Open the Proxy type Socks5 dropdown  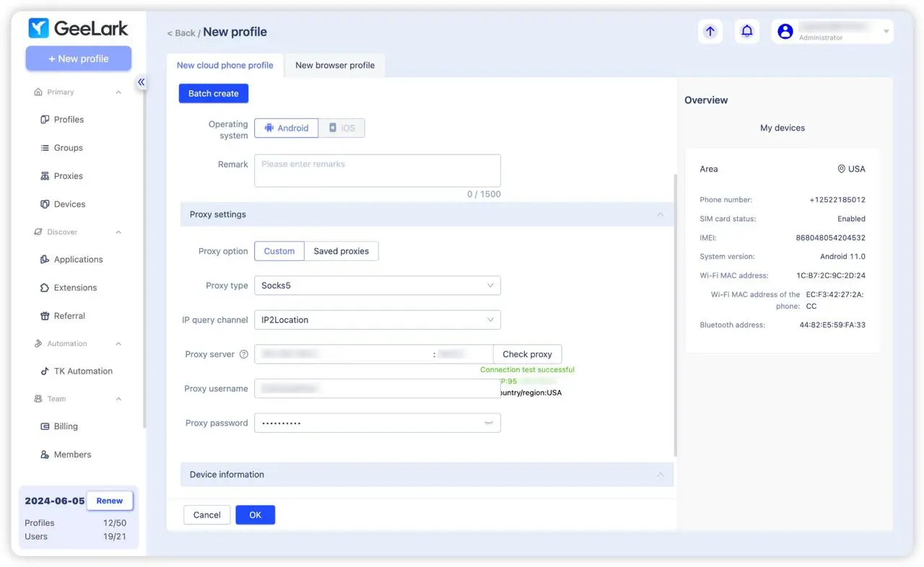point(377,285)
